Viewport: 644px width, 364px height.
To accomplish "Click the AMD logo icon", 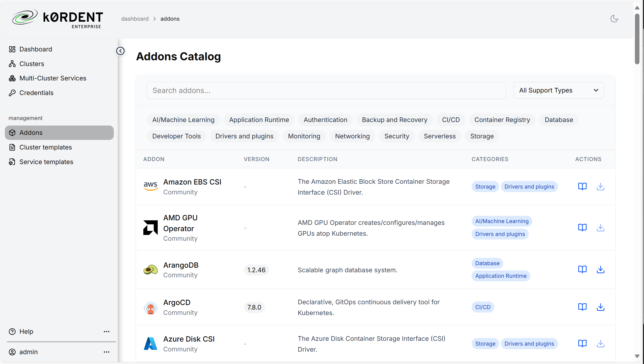I will tap(150, 228).
